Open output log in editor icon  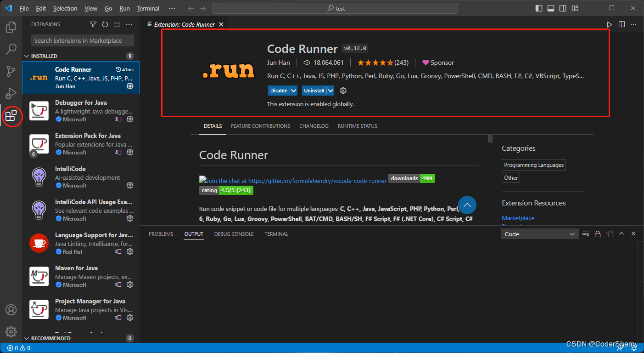click(x=610, y=234)
